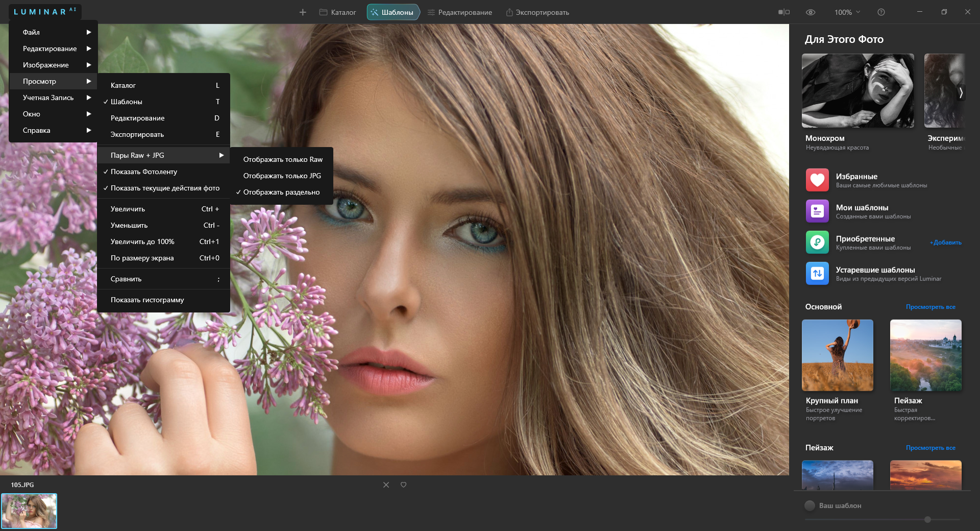Choose Показать гистограмму menu item
This screenshot has width=980, height=531.
[x=147, y=300]
